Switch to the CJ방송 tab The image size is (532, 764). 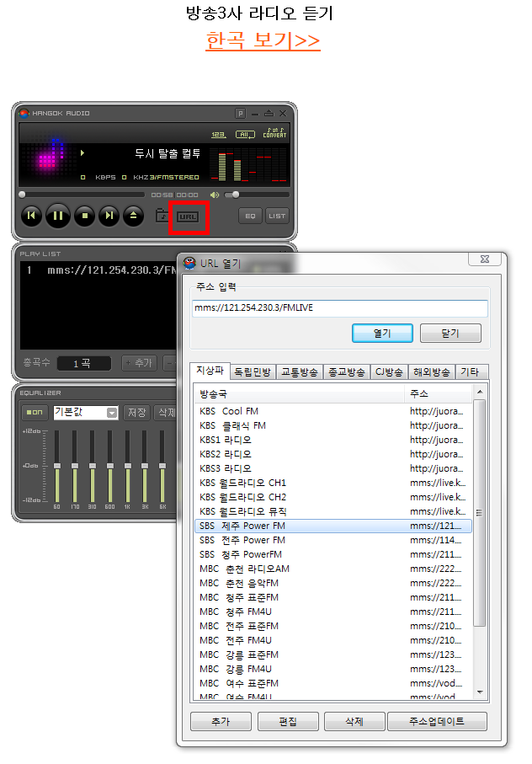[x=389, y=372]
